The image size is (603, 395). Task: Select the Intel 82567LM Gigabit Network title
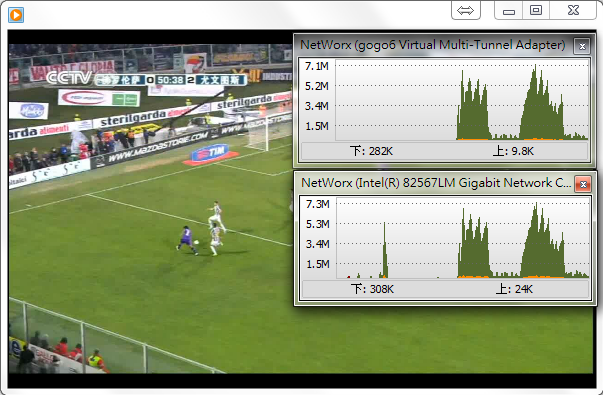[436, 183]
